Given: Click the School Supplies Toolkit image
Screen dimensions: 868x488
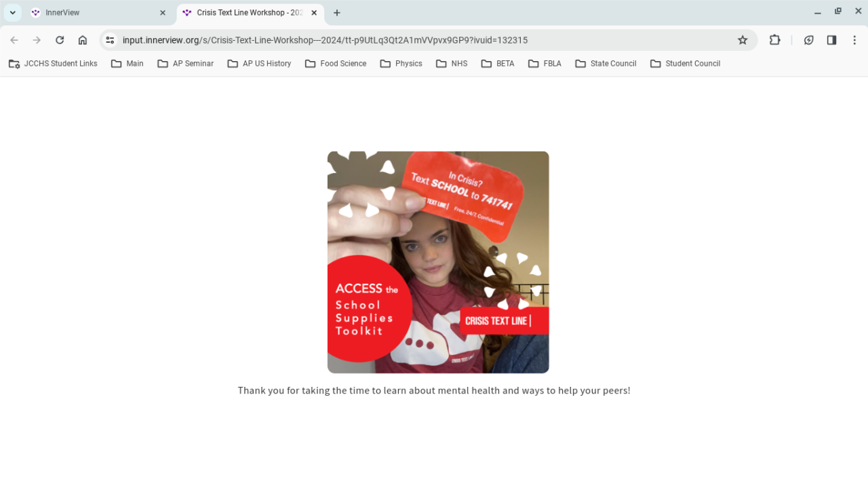Looking at the screenshot, I should click(x=438, y=262).
